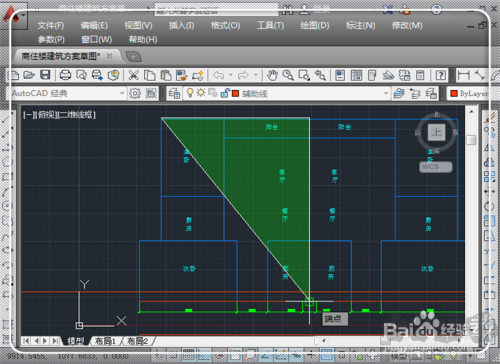Click the vertical scrollbar thumb of the drawing area
The height and width of the screenshot is (364, 500).
pos(471,140)
